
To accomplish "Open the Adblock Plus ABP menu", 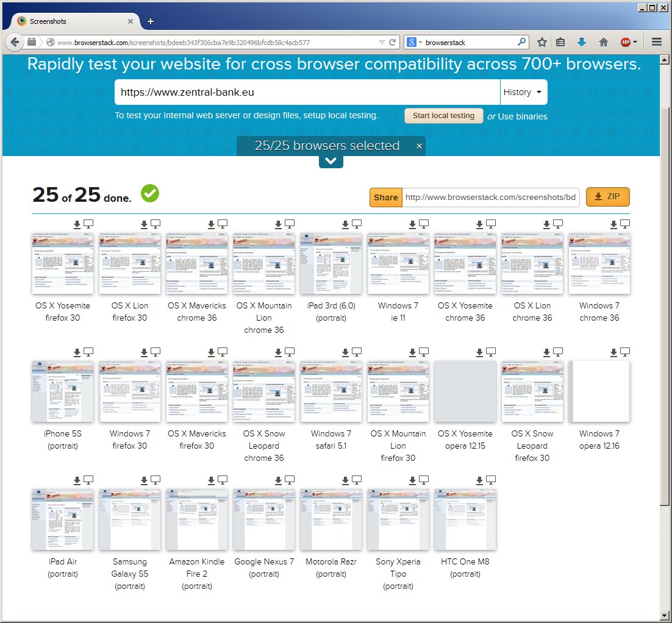I will [x=629, y=42].
